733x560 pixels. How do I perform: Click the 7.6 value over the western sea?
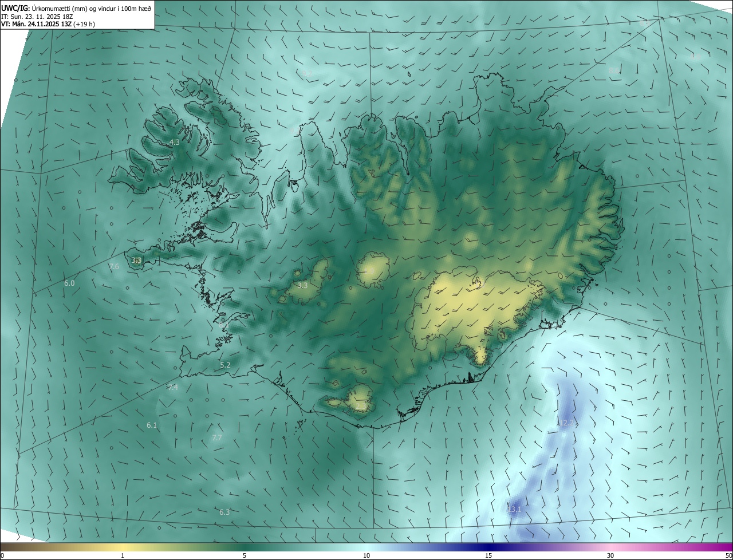coord(114,267)
